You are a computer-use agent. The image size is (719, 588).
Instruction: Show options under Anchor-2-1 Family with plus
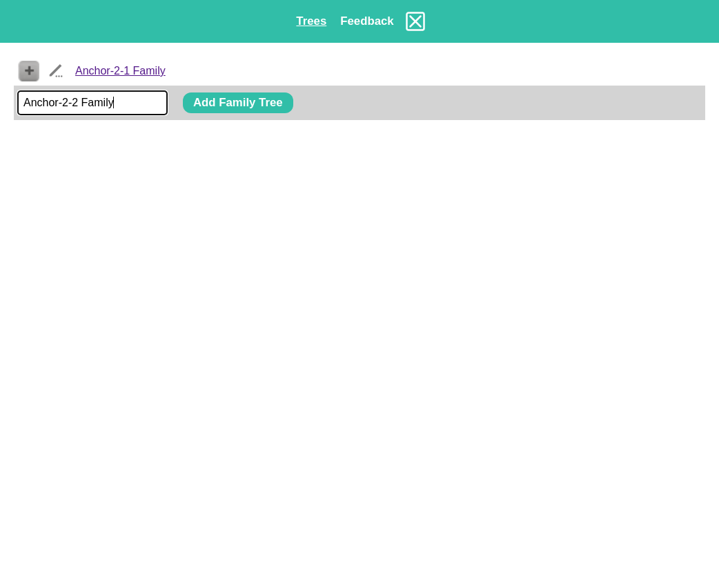click(29, 71)
